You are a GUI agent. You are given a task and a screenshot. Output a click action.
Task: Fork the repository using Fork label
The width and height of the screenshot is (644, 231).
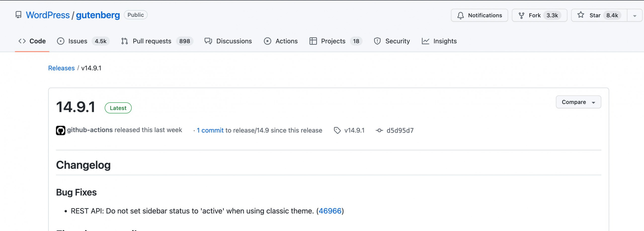[535, 15]
